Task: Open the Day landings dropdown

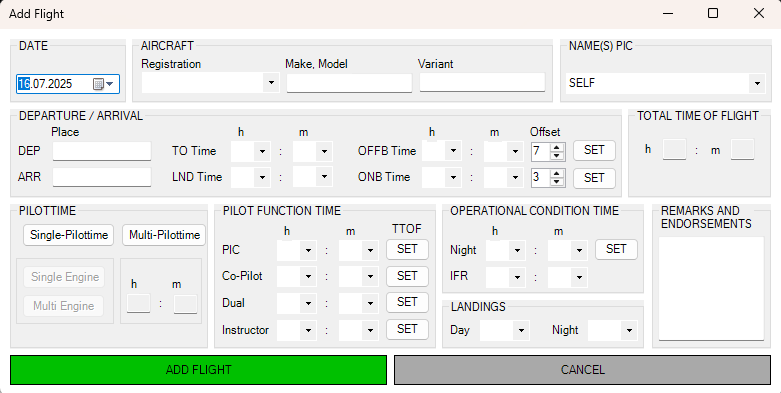Action: point(521,330)
